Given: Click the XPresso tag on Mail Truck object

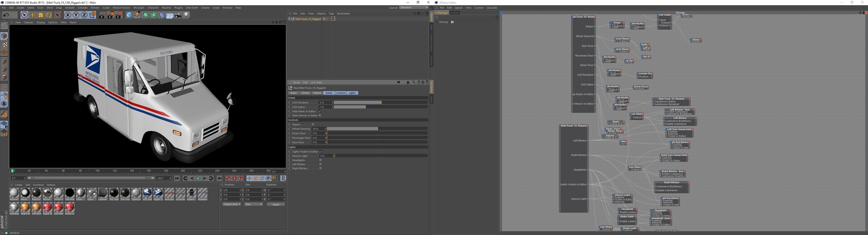Looking at the screenshot, I should coord(333,19).
